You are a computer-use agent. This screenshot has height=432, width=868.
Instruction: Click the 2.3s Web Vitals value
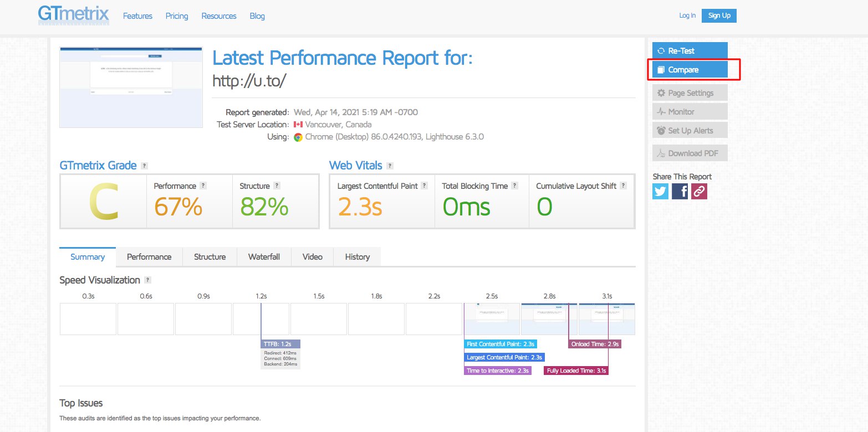(360, 207)
